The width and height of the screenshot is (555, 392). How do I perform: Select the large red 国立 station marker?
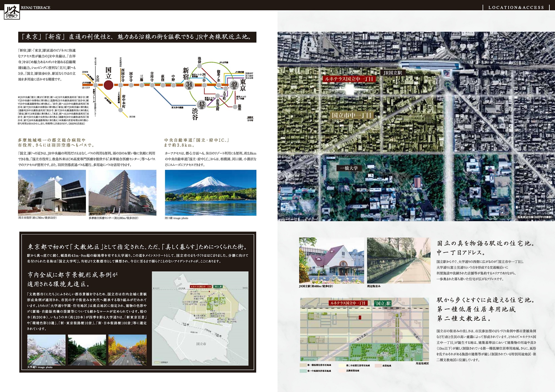pos(108,85)
